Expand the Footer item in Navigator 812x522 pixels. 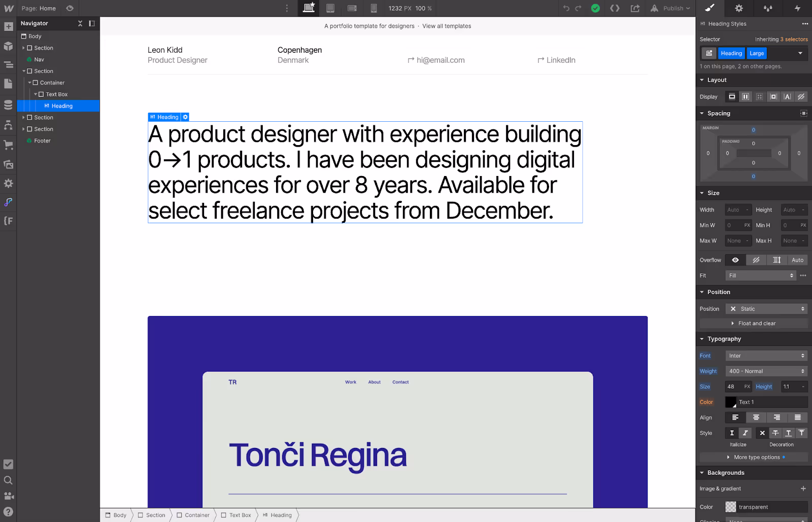23,141
